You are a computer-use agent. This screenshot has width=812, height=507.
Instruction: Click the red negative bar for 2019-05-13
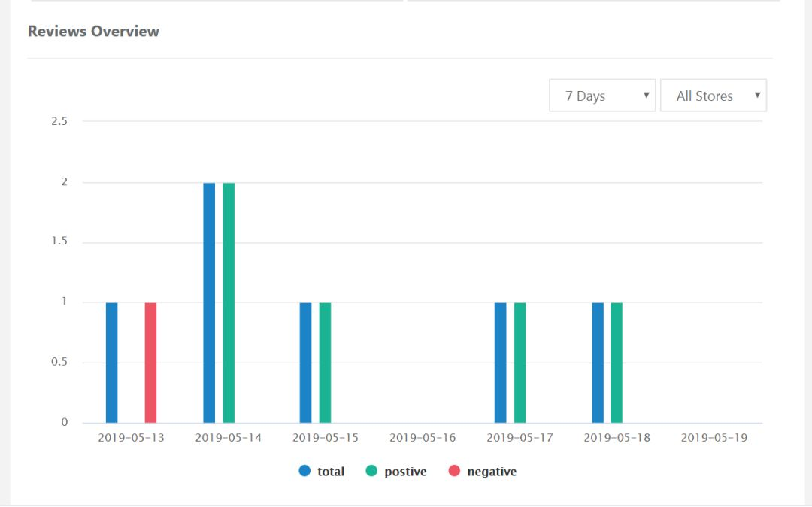pos(150,363)
